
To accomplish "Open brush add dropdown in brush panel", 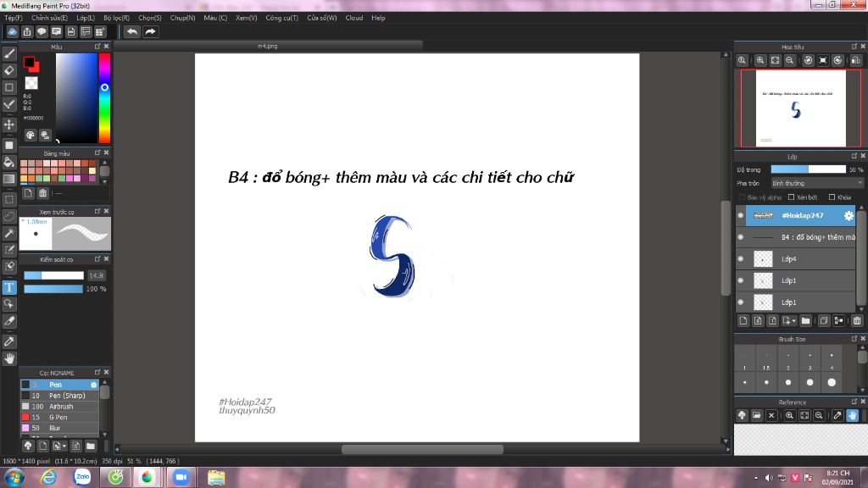I will [59, 446].
